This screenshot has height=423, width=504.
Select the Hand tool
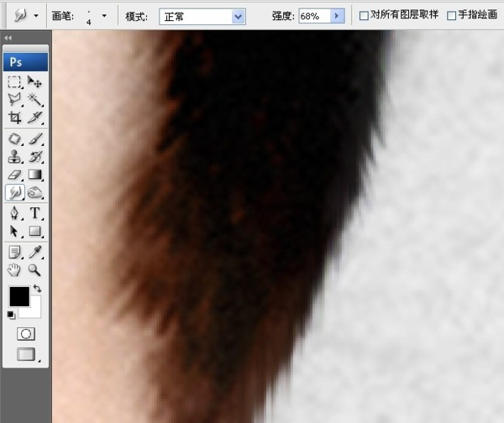pos(14,270)
